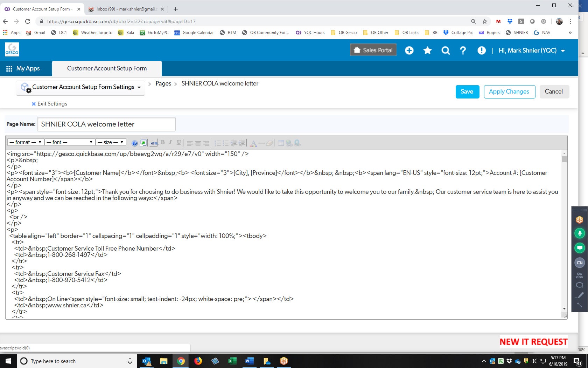Click Apply Changes button
This screenshot has width=588, height=368.
tap(509, 92)
